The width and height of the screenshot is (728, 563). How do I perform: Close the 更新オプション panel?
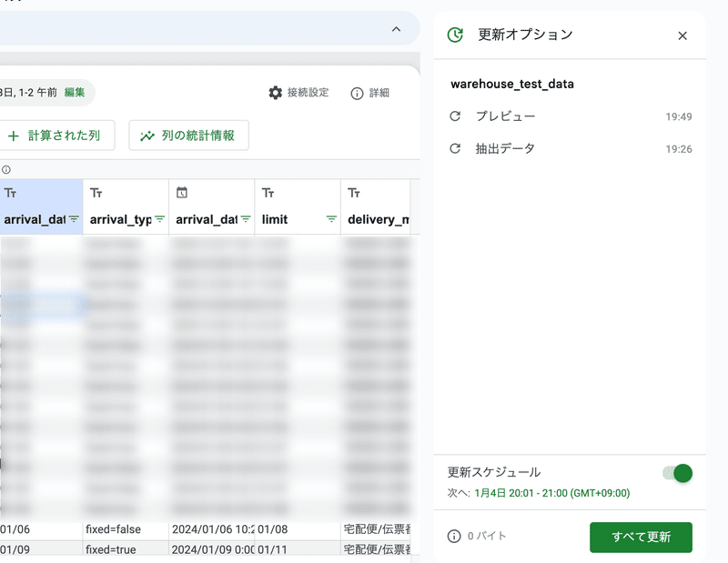[682, 35]
